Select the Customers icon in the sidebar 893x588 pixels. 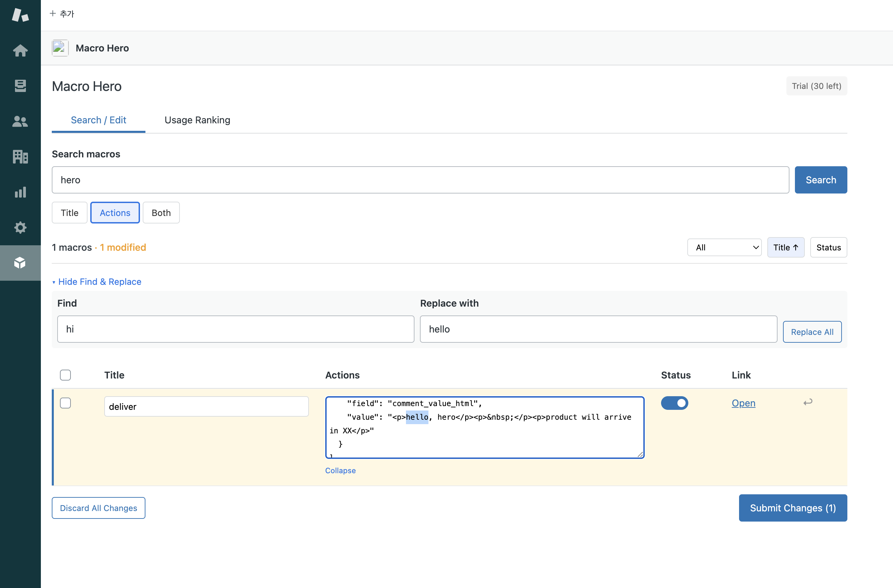point(20,121)
